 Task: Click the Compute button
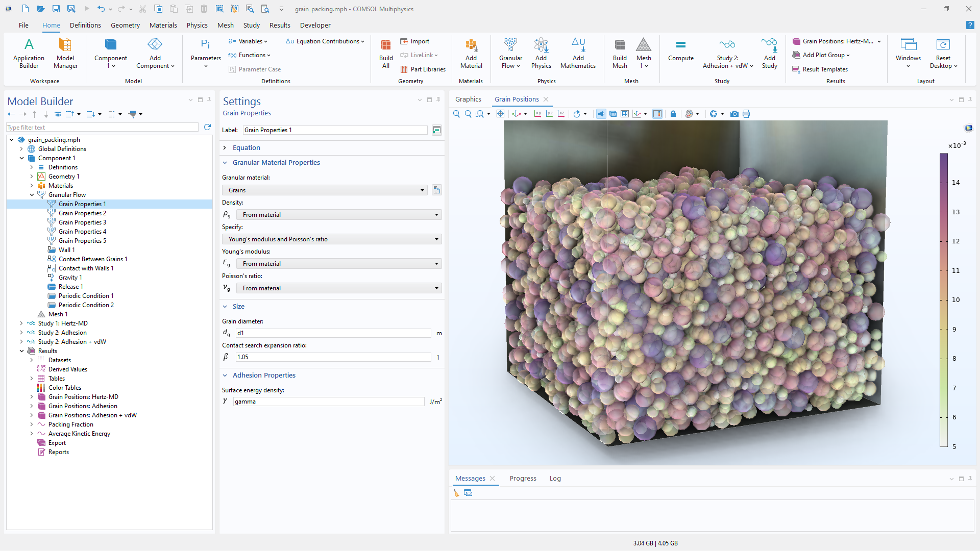(x=680, y=51)
